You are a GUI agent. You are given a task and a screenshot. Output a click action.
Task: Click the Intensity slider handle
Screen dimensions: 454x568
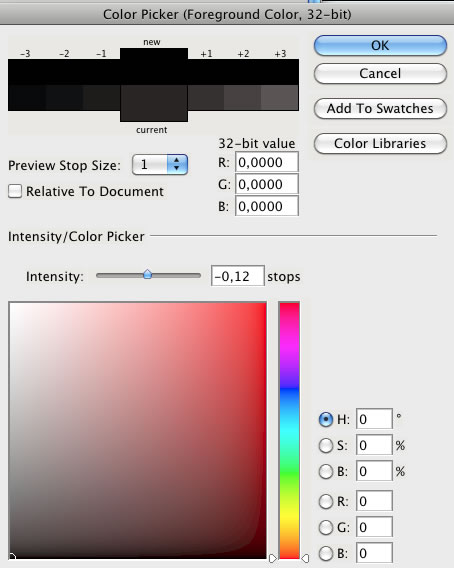(147, 275)
